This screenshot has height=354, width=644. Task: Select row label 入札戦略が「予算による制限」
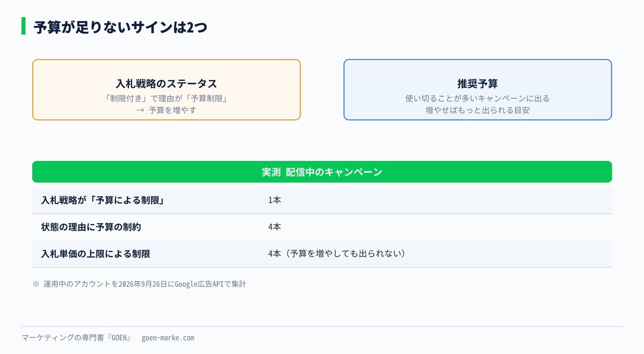103,201
